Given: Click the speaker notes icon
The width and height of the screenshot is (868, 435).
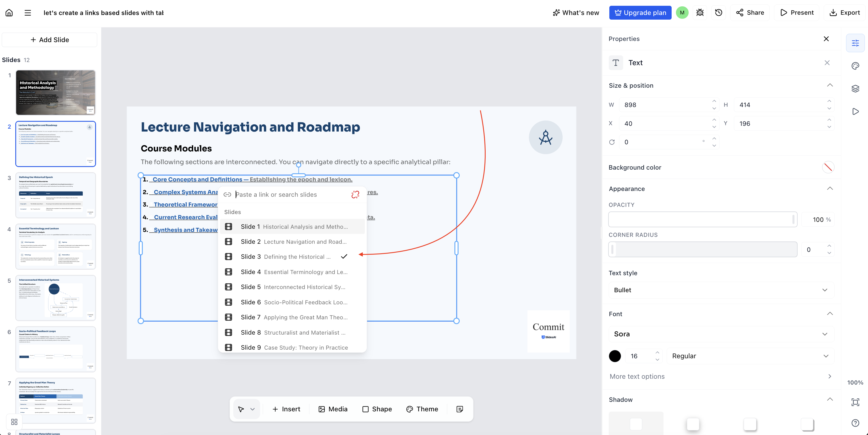Looking at the screenshot, I should [x=460, y=409].
